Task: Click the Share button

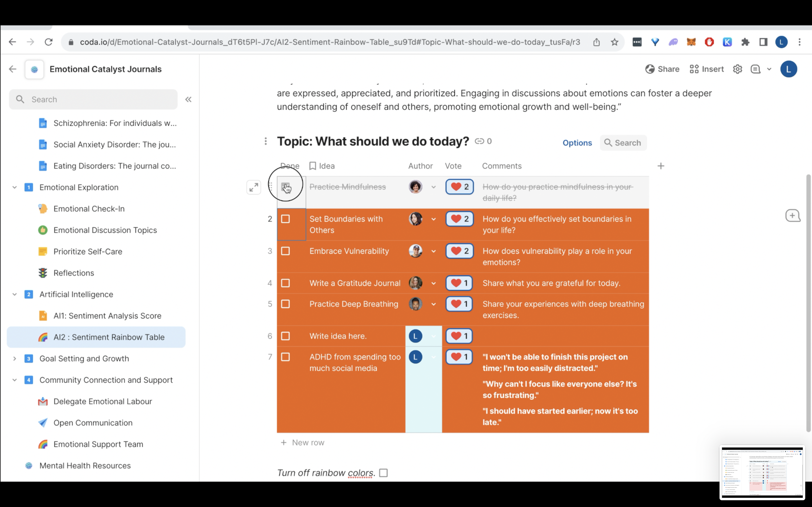Action: coord(662,69)
